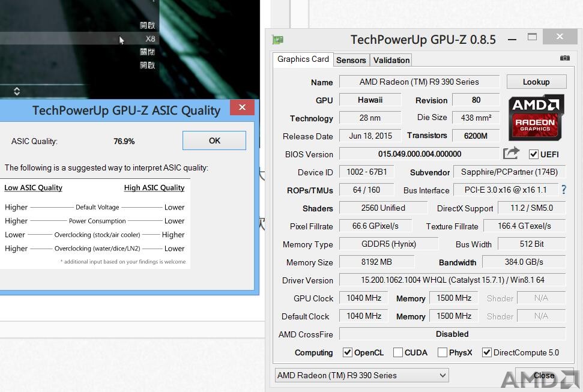Image resolution: width=583 pixels, height=392 pixels.
Task: Click the up-down expander arrows in game menu
Action: [x=17, y=91]
